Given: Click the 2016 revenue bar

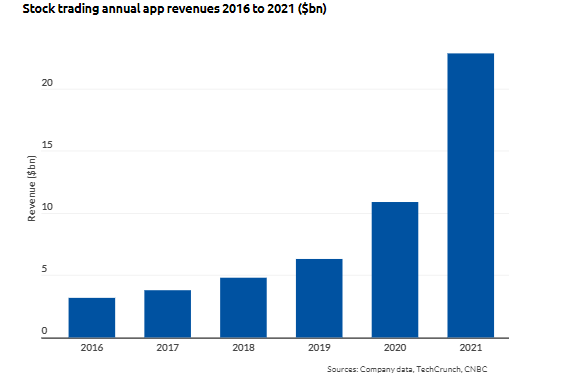Looking at the screenshot, I should click(x=92, y=317).
